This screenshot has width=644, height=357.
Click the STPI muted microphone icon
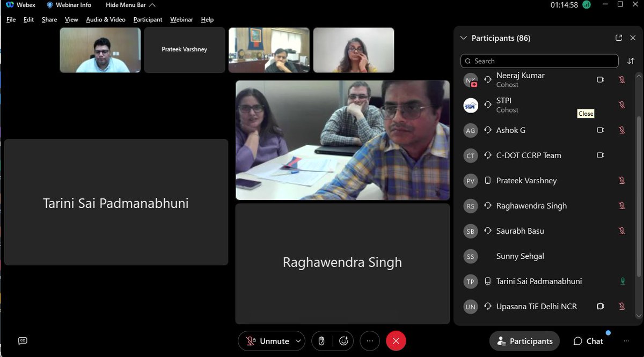[622, 105]
